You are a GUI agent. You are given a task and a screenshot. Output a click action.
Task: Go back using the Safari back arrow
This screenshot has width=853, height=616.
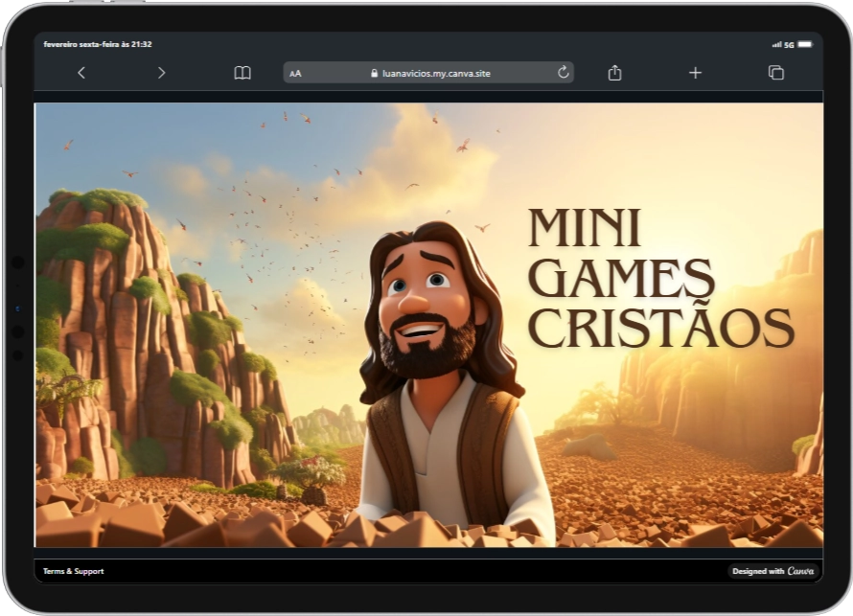pos(81,73)
